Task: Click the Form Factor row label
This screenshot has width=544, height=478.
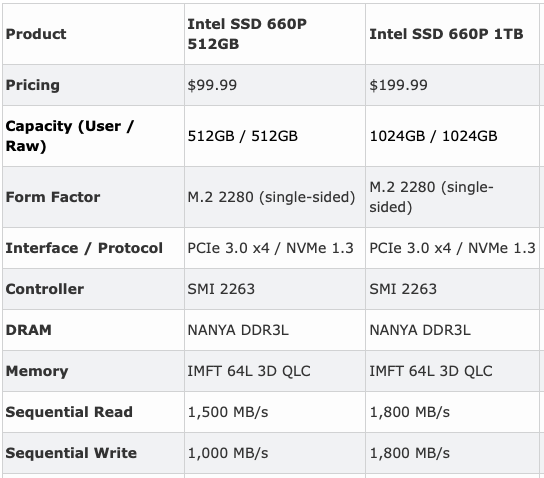Action: 53,197
